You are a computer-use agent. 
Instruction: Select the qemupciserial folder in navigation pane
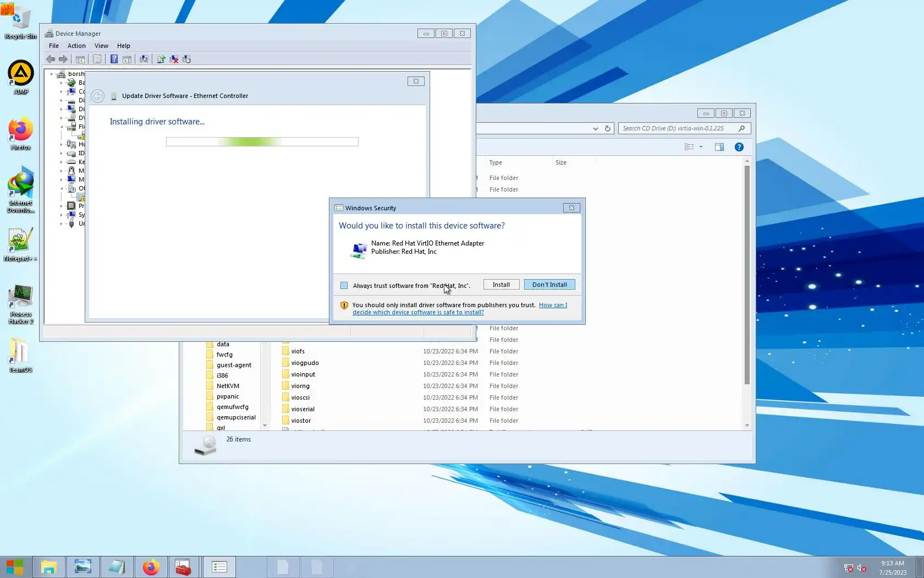click(236, 418)
